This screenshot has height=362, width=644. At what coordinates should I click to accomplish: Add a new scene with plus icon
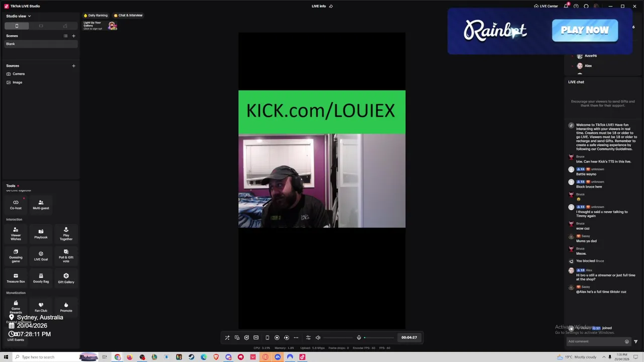(73, 36)
